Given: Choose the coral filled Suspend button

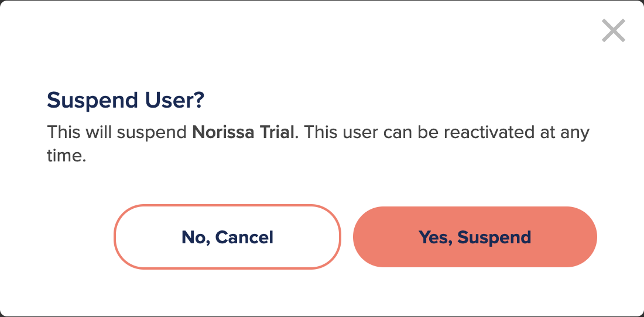Looking at the screenshot, I should [475, 237].
